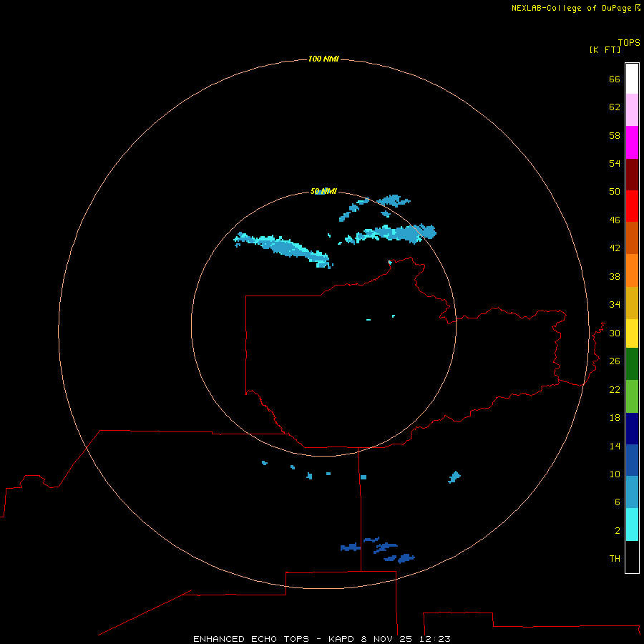
Task: Click the "42" legend value
Action: point(615,248)
